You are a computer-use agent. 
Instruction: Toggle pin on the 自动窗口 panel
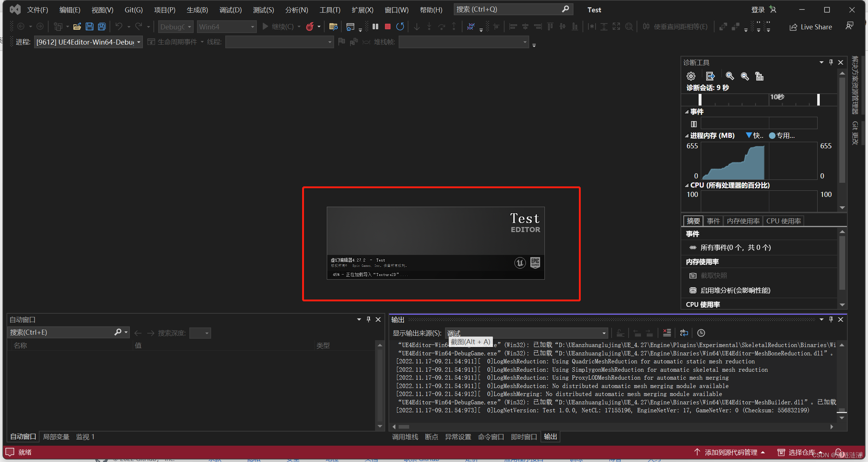pos(369,319)
